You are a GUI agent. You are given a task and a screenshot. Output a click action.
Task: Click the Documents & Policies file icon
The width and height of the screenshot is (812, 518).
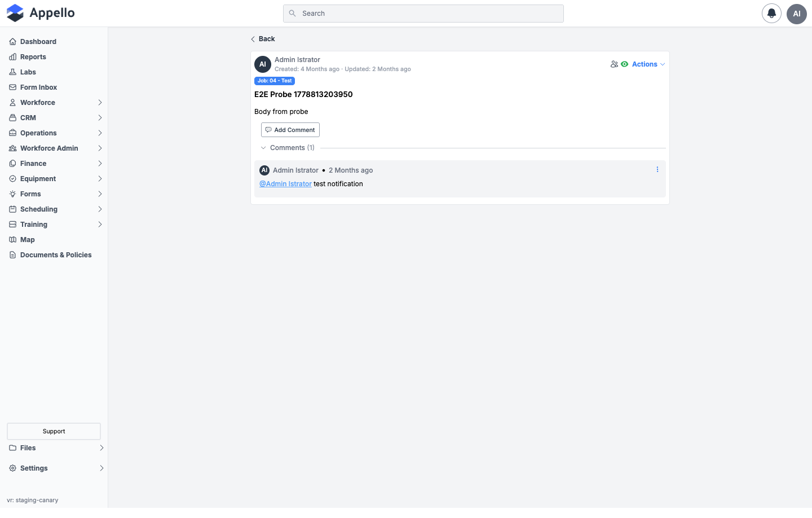pyautogui.click(x=12, y=255)
